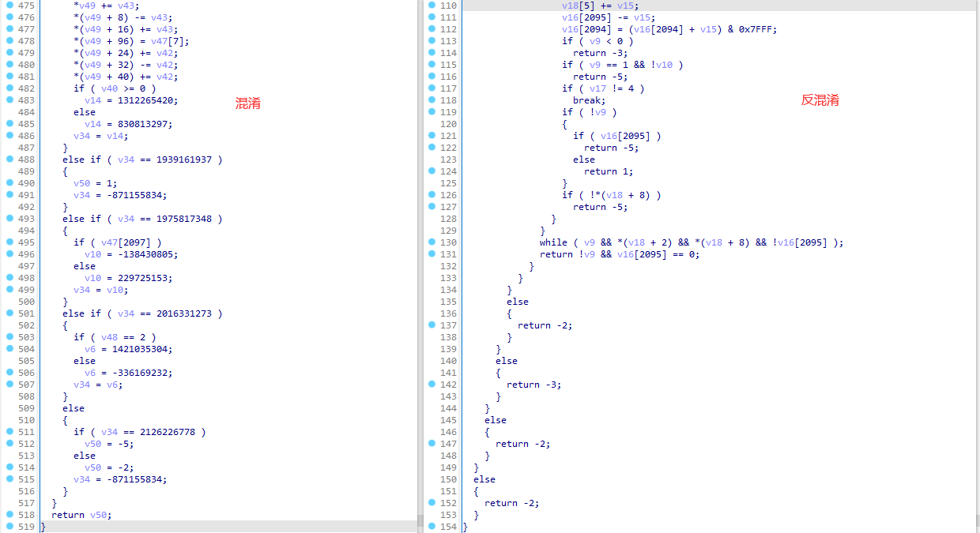The height and width of the screenshot is (533, 980).
Task: Click the 'while ( v9 && ...' loop condition
Action: coord(692,242)
